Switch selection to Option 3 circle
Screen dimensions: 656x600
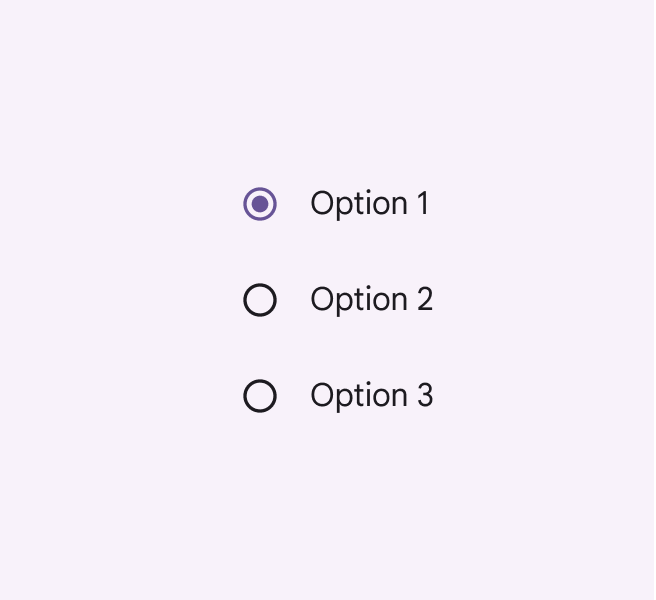click(260, 396)
